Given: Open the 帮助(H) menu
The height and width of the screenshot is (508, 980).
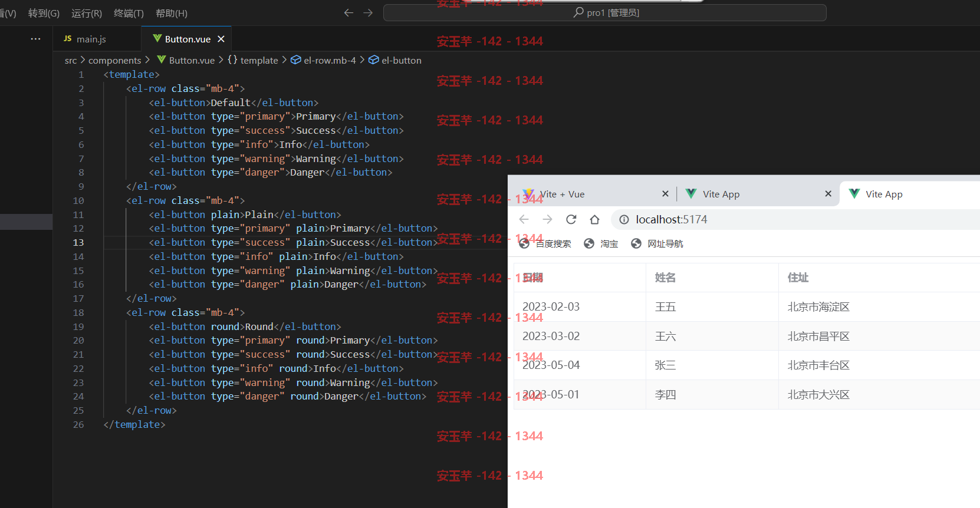Looking at the screenshot, I should tap(172, 13).
